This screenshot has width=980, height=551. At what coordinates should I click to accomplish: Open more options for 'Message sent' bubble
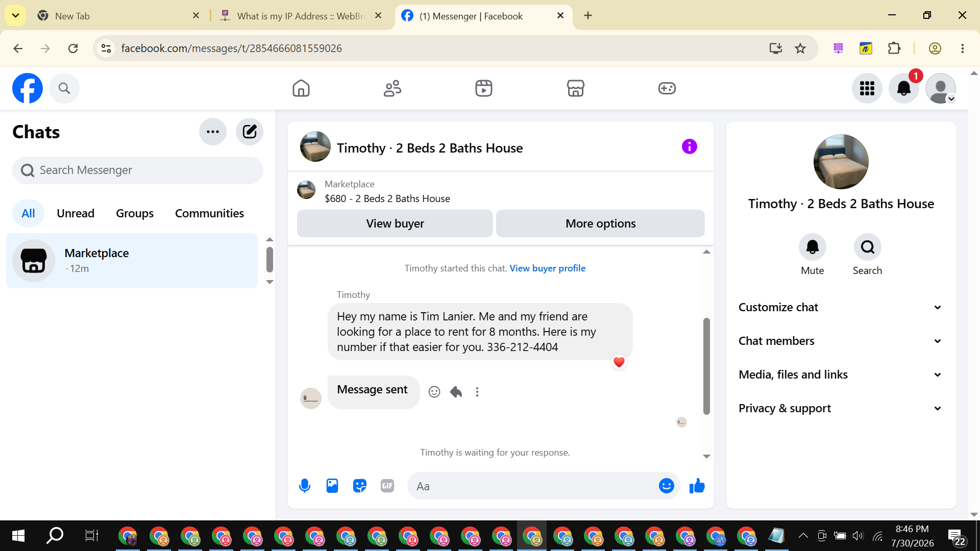point(477,392)
